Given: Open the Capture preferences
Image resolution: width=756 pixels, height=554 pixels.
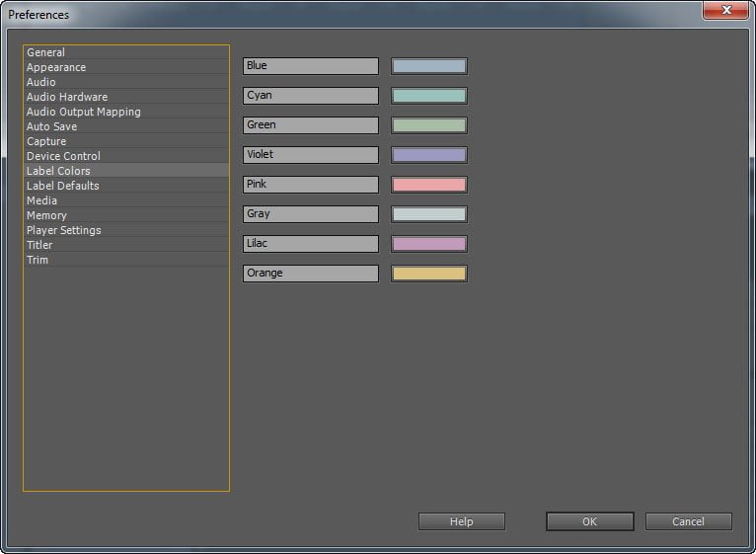Looking at the screenshot, I should 126,141.
